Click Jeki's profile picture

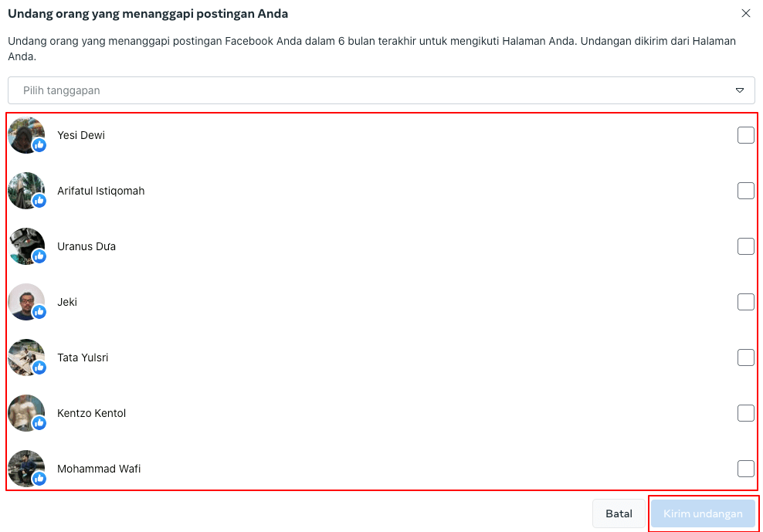[25, 301]
